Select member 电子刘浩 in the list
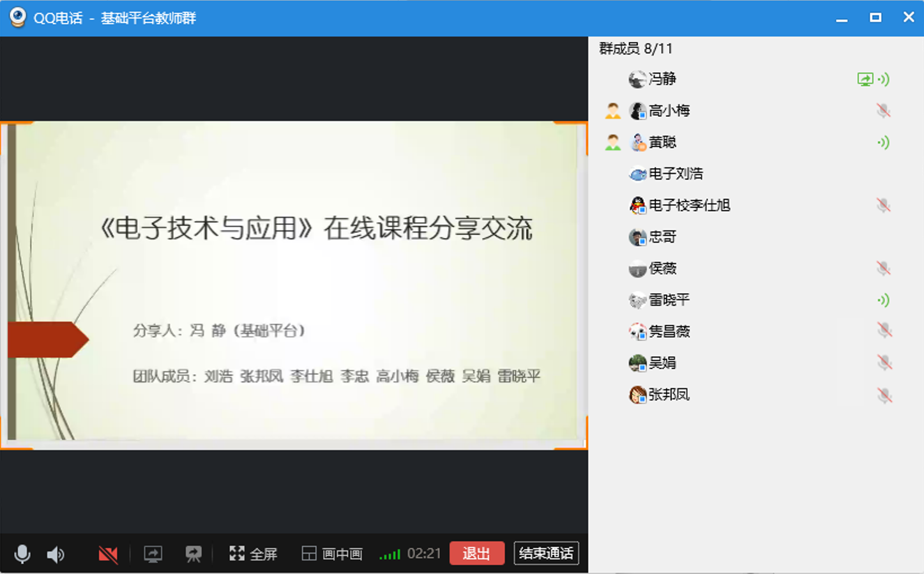Screen dimensions: 924x574 click(x=675, y=174)
